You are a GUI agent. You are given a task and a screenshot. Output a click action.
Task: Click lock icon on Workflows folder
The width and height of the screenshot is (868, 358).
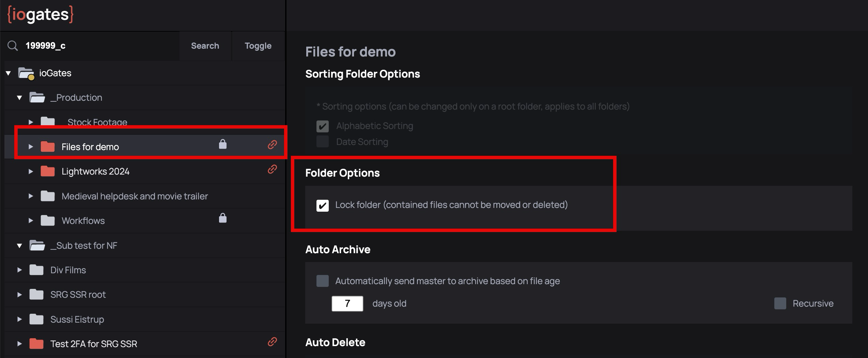coord(222,218)
